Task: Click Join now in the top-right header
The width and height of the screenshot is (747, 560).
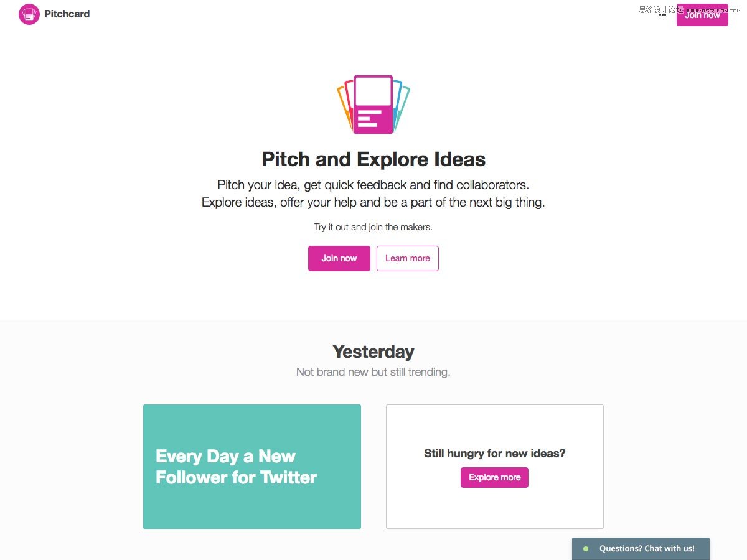Action: point(702,15)
